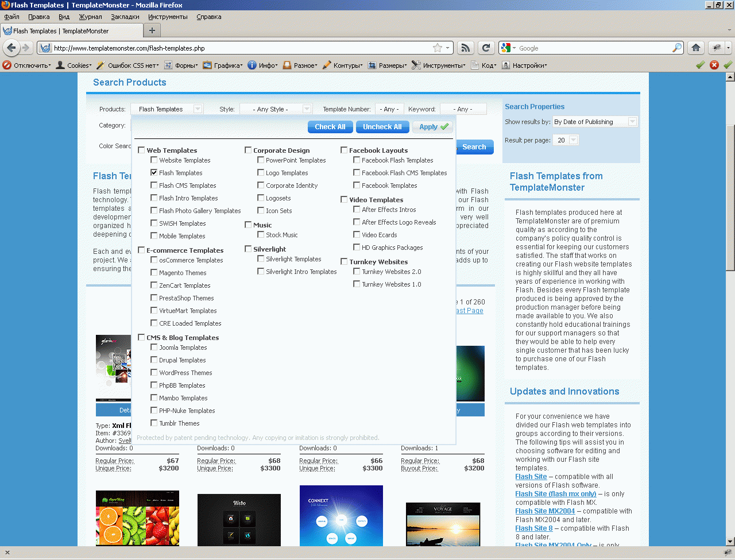Open the Connext blue template thumbnail
Image resolution: width=735 pixels, height=560 pixels.
[341, 516]
